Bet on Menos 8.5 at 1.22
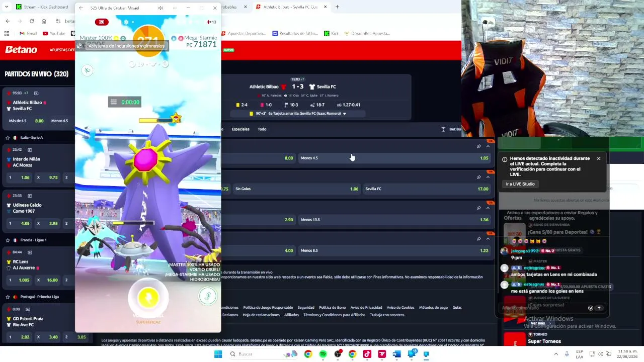Viewport: 644px width, 362px height. pyautogui.click(x=394, y=250)
